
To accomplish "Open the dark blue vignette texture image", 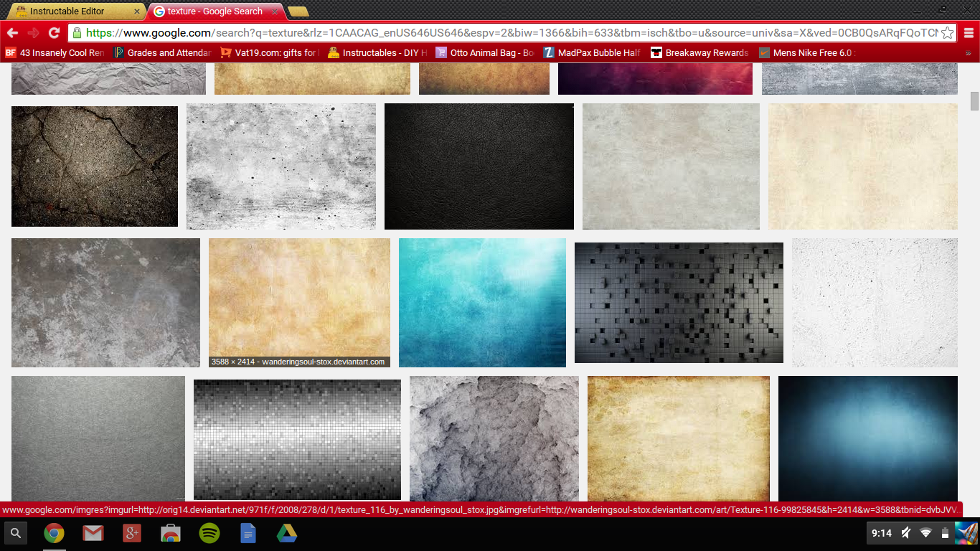I will (868, 438).
